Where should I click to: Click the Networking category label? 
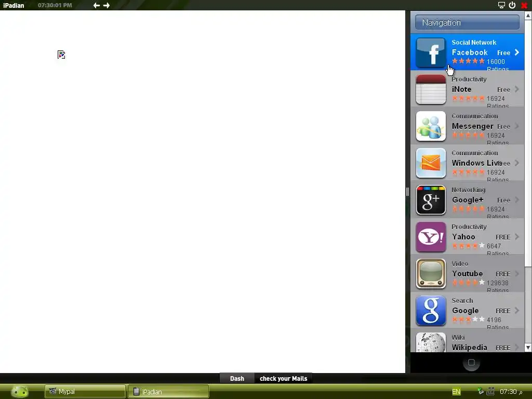[x=468, y=190]
